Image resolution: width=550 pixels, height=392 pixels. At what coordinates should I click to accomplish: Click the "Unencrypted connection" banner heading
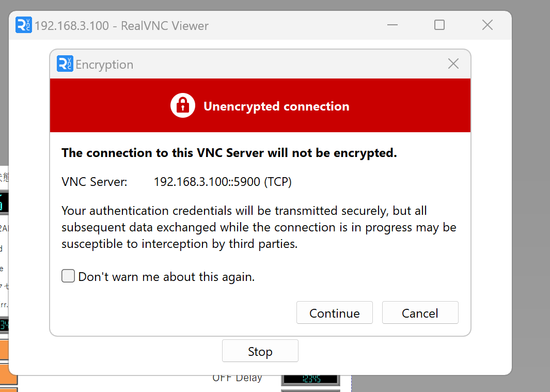[276, 106]
